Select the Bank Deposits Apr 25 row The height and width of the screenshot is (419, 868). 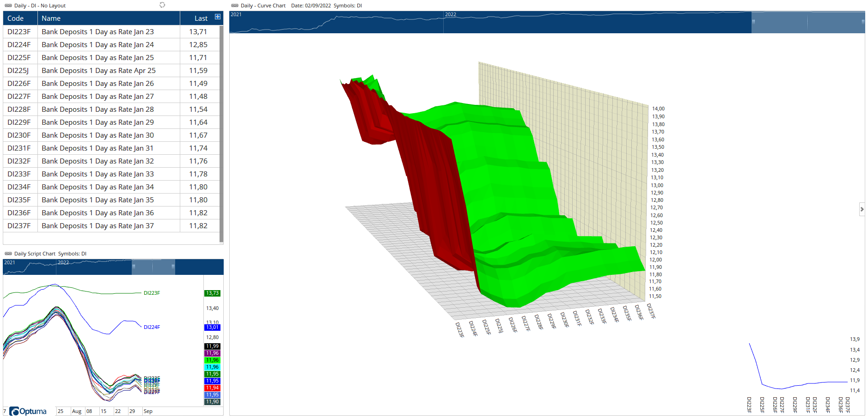click(98, 71)
